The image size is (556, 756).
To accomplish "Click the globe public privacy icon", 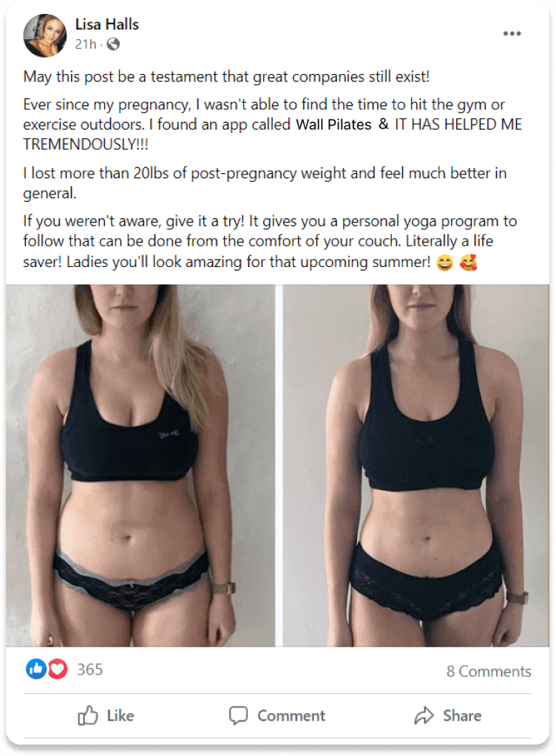I will [113, 44].
